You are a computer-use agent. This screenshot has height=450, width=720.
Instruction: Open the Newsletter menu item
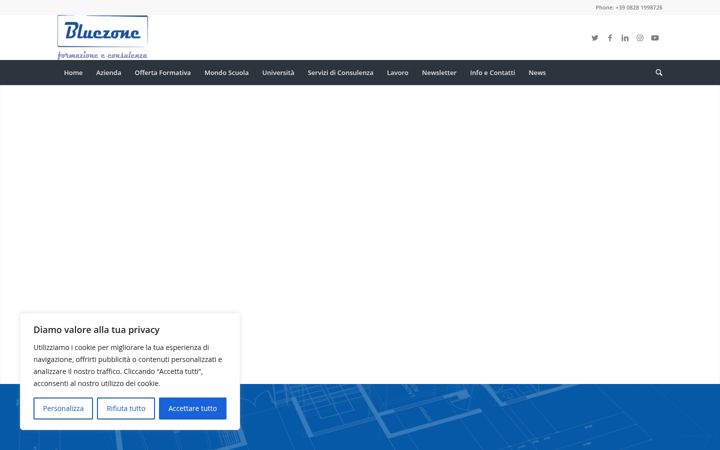[439, 73]
